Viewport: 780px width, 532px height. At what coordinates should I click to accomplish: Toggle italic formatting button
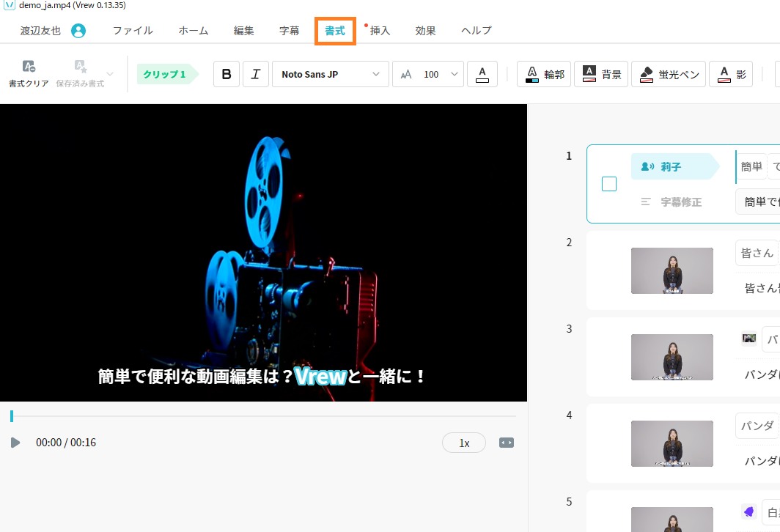(256, 74)
